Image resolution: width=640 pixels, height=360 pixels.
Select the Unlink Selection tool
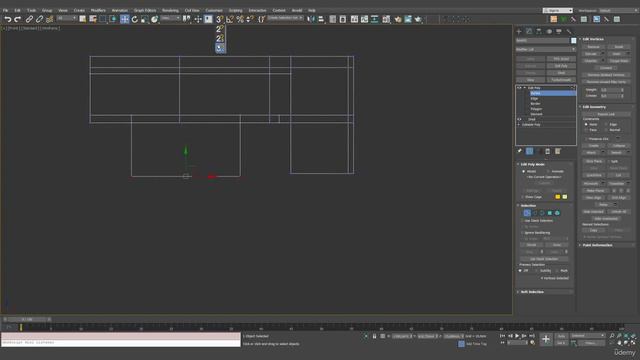coord(39,19)
